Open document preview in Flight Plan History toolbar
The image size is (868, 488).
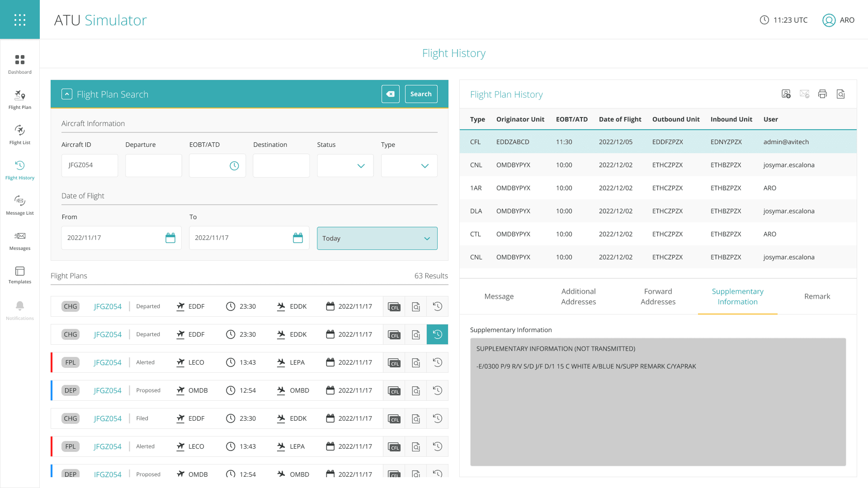coord(841,94)
